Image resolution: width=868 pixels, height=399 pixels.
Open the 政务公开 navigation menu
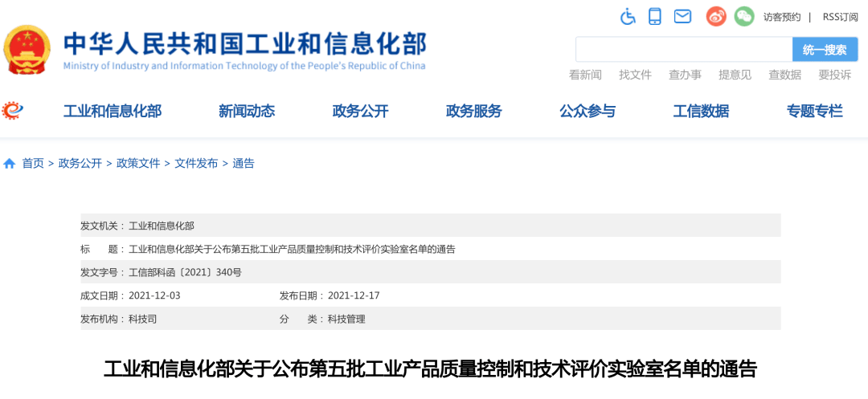tap(360, 112)
